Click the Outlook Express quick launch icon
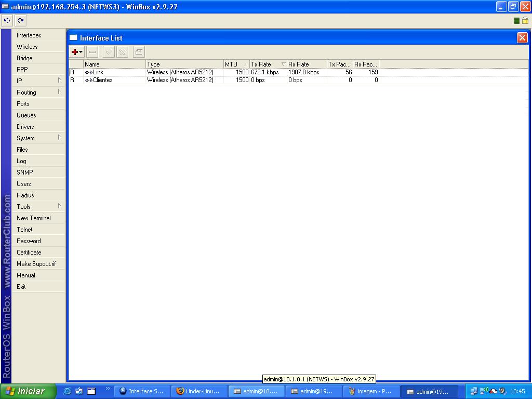 pyautogui.click(x=79, y=391)
